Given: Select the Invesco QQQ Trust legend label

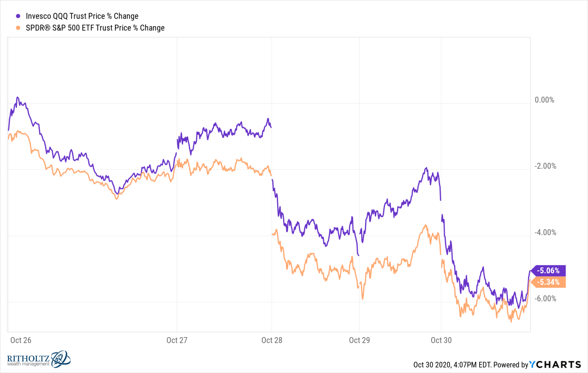Looking at the screenshot, I should click(82, 16).
